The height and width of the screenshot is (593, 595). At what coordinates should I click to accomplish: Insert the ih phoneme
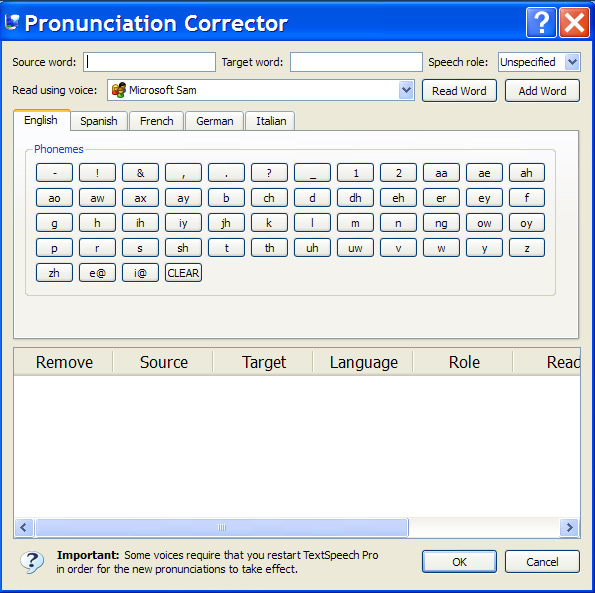click(x=140, y=223)
